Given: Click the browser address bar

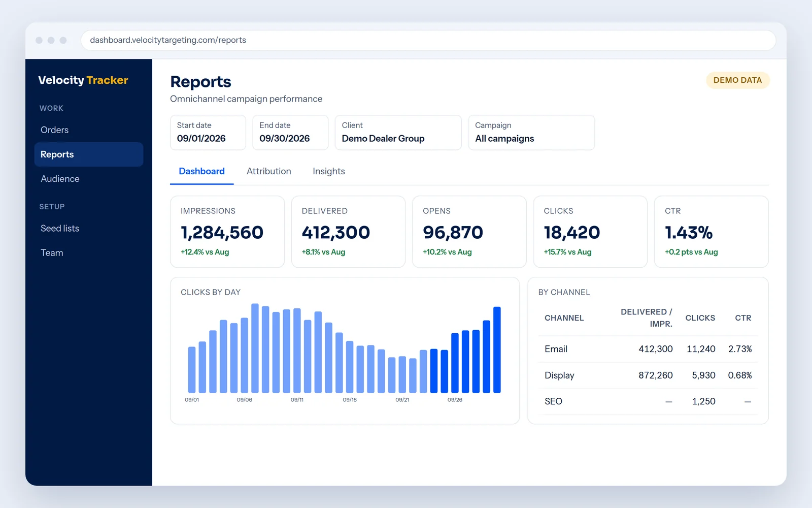Looking at the screenshot, I should [x=428, y=40].
